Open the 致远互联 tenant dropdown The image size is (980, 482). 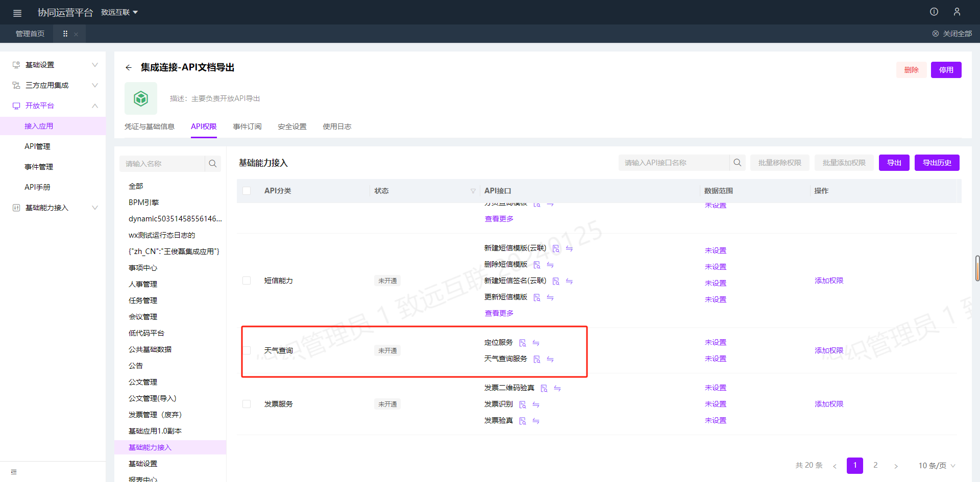pos(119,12)
